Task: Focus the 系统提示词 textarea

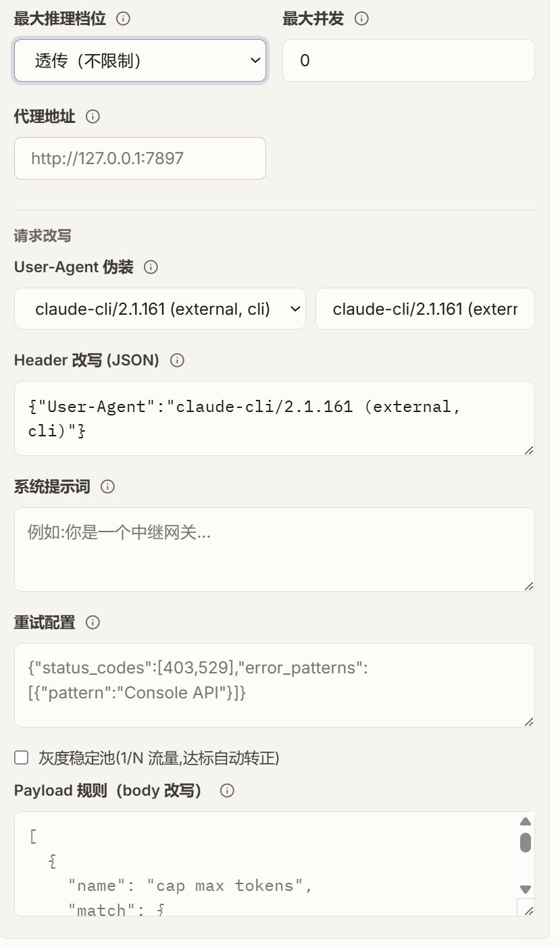Action: click(x=274, y=549)
